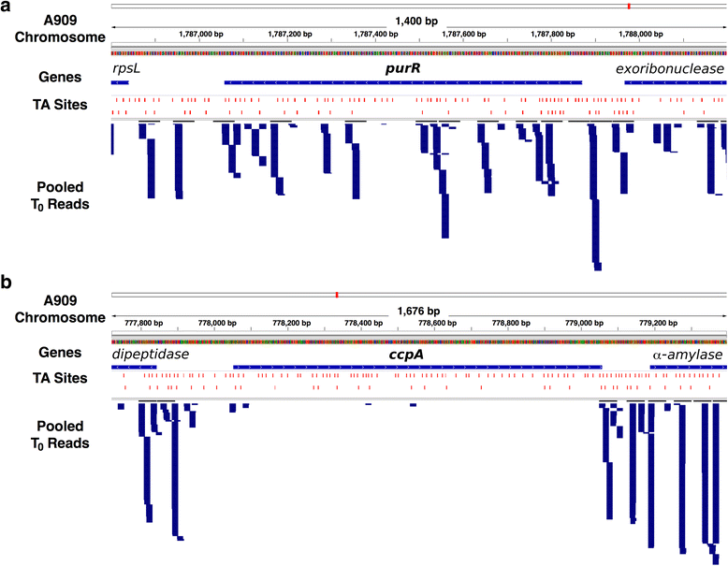Select the purR gene label

[402, 70]
